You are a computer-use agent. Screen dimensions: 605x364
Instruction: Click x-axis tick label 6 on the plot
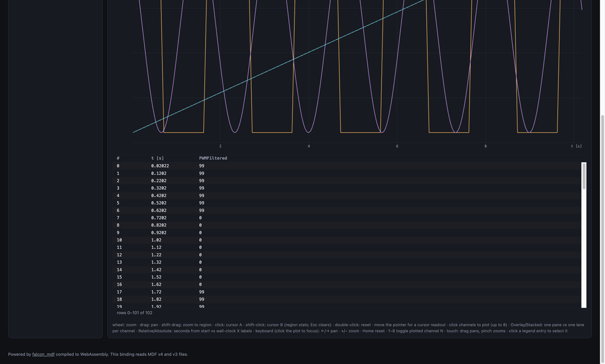pos(397,146)
